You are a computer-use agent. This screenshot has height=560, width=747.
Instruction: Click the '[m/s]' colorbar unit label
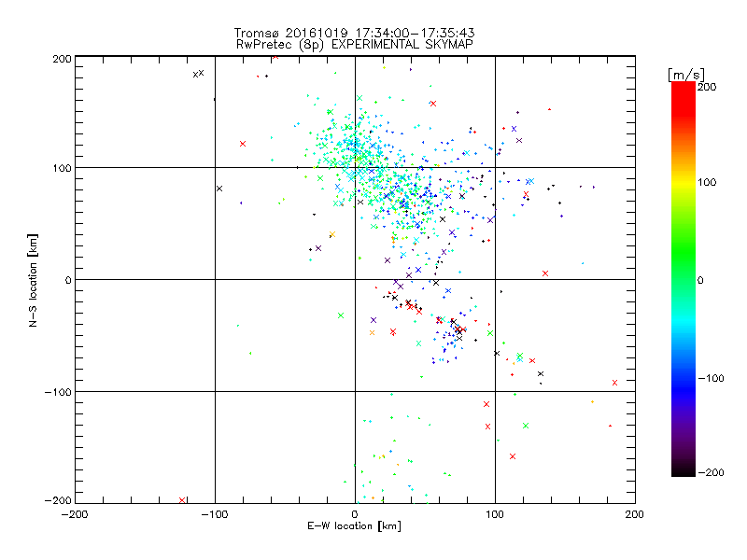point(686,75)
